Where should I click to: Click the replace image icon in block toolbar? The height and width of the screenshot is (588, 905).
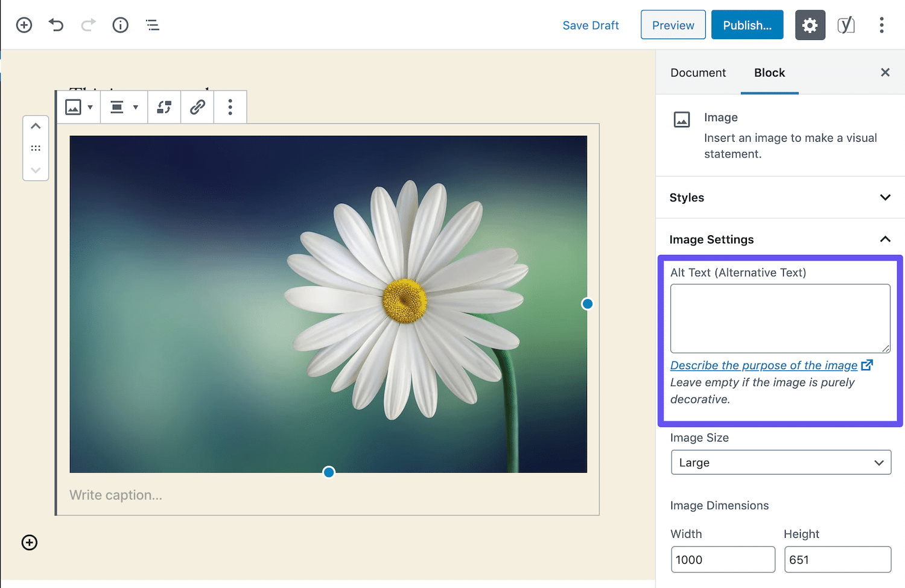tap(164, 107)
